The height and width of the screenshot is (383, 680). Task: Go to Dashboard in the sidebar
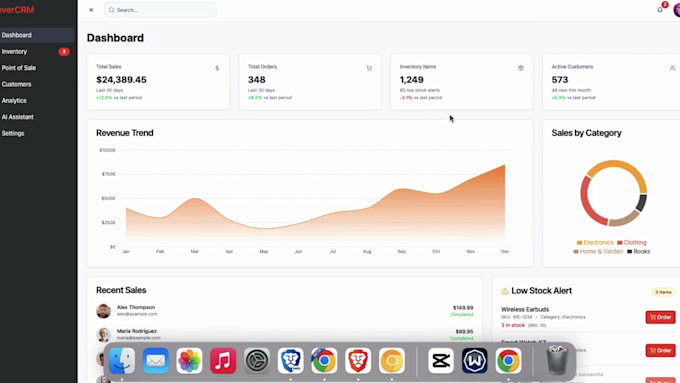(37, 35)
